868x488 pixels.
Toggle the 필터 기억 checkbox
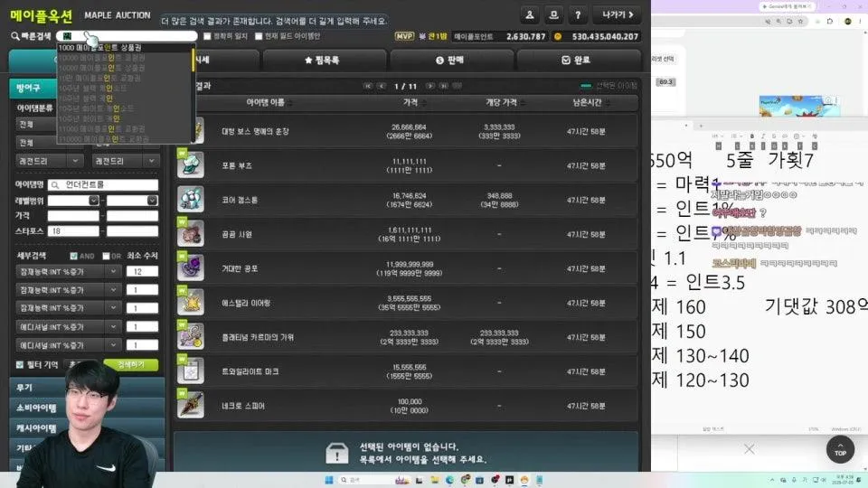[x=20, y=364]
